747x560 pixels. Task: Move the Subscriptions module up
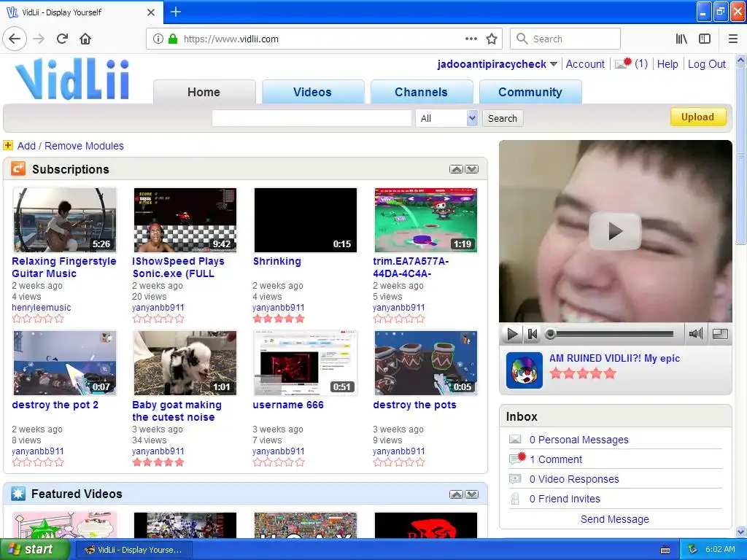pos(456,169)
